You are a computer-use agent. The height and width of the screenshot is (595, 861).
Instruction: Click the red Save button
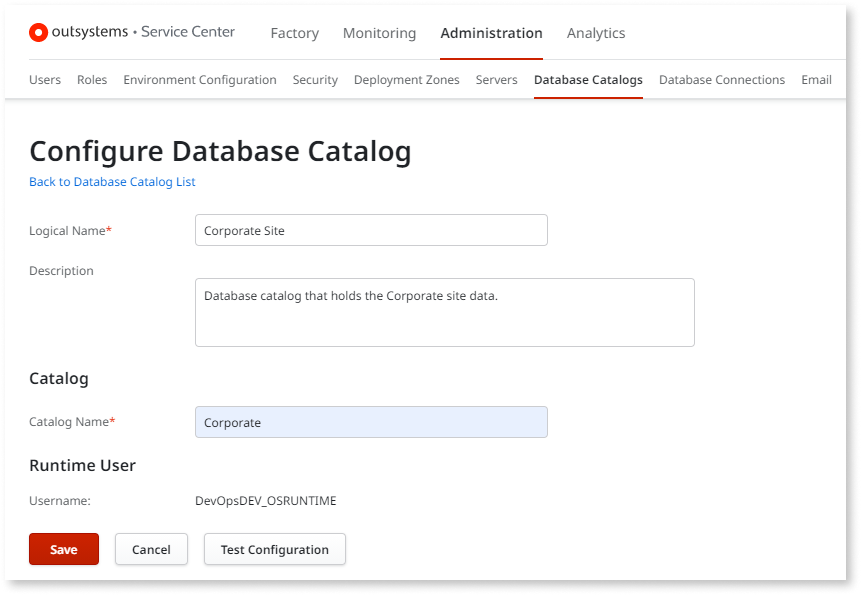point(64,549)
